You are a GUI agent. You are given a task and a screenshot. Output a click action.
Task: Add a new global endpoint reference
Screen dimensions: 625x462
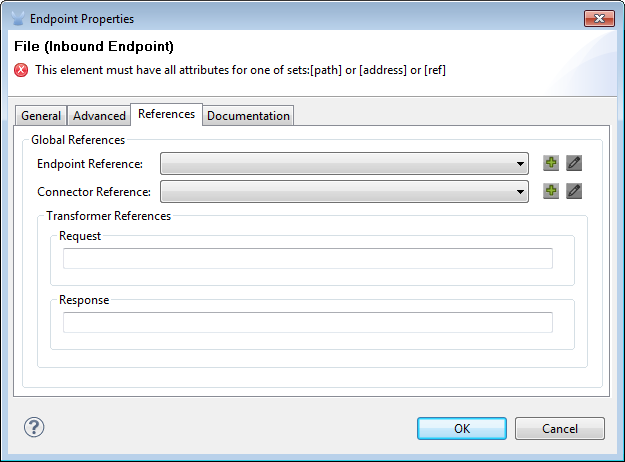coord(551,163)
